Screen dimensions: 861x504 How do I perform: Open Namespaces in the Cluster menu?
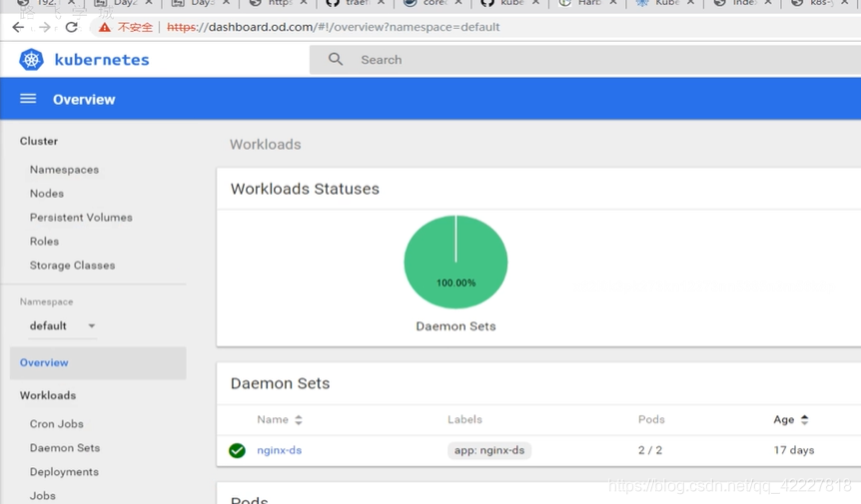pyautogui.click(x=64, y=170)
